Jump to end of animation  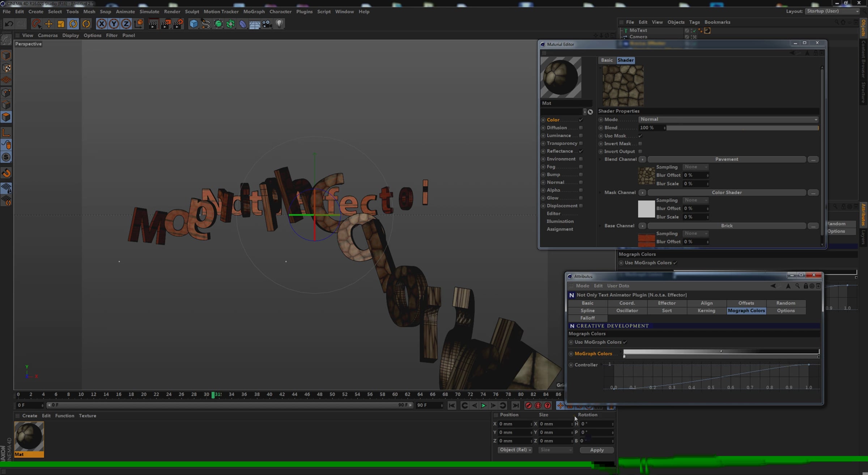[x=516, y=406]
